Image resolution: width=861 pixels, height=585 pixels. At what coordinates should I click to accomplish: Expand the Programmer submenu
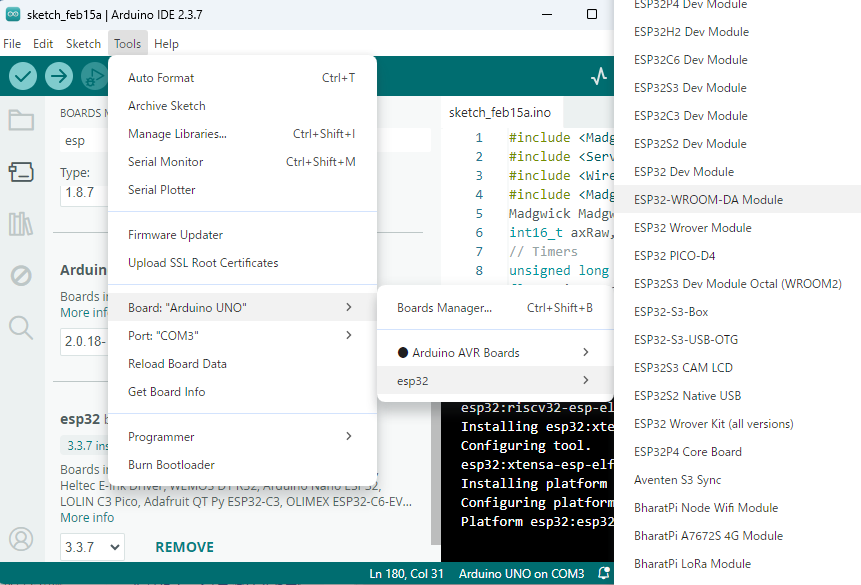[x=241, y=436]
